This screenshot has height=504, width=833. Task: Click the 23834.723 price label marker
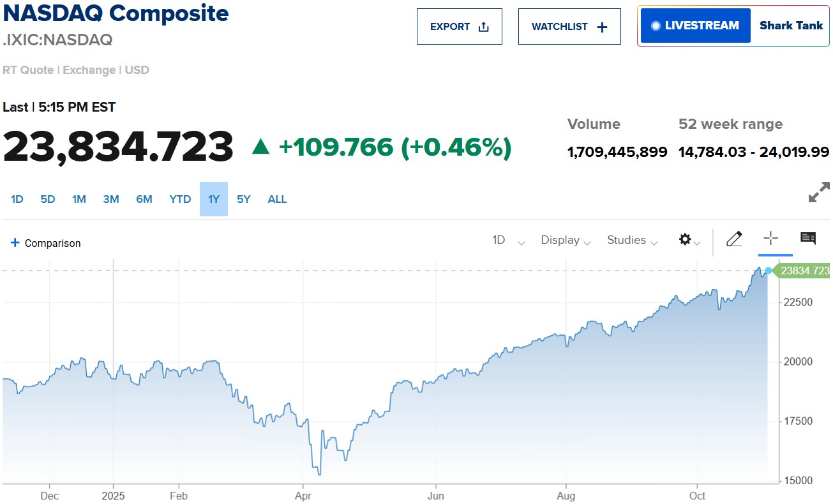point(803,271)
